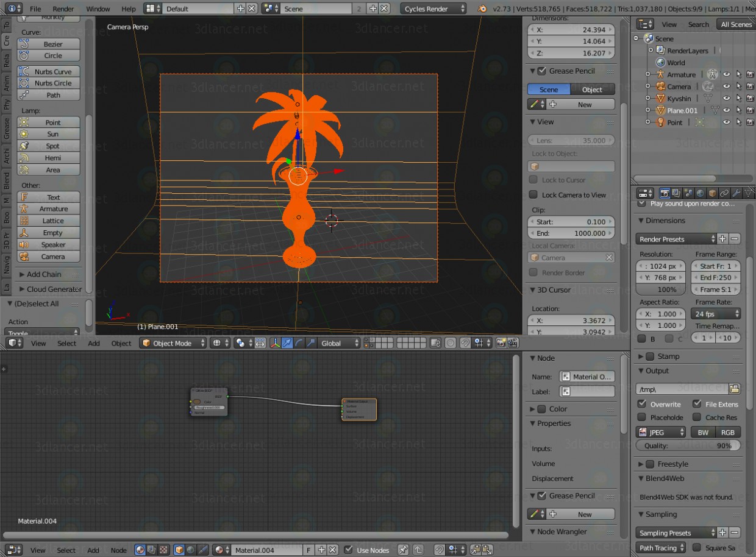Select the scale manipulator icon

point(311,343)
